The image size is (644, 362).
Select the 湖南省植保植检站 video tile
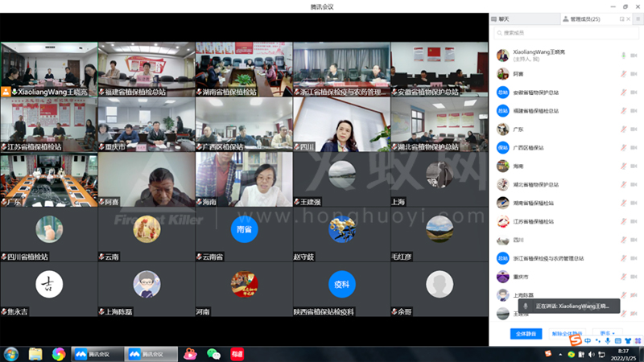[244, 70]
